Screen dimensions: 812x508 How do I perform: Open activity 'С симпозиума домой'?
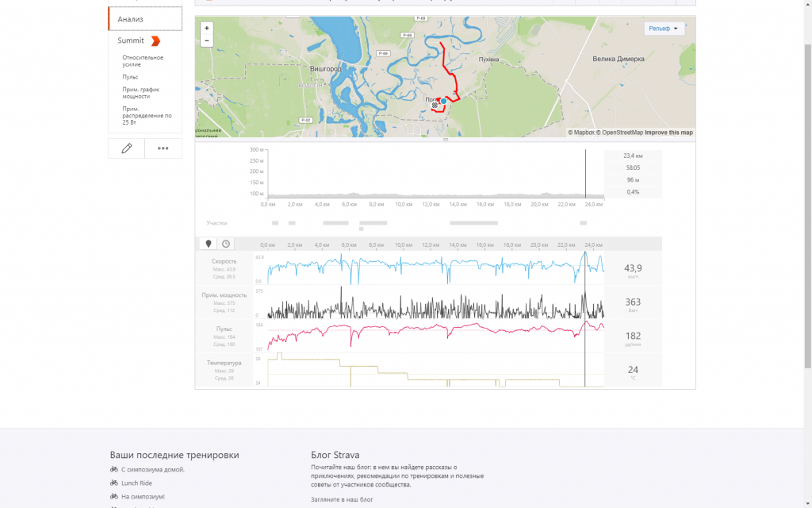coord(153,469)
